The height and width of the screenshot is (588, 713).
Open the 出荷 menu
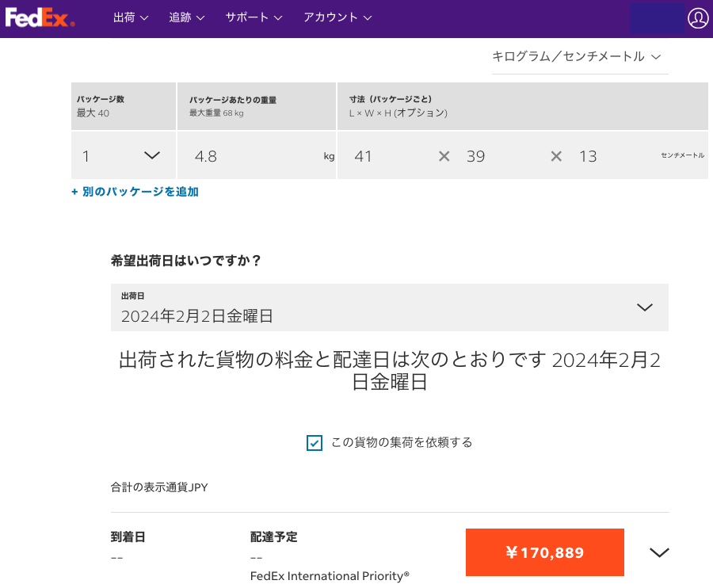pos(131,17)
